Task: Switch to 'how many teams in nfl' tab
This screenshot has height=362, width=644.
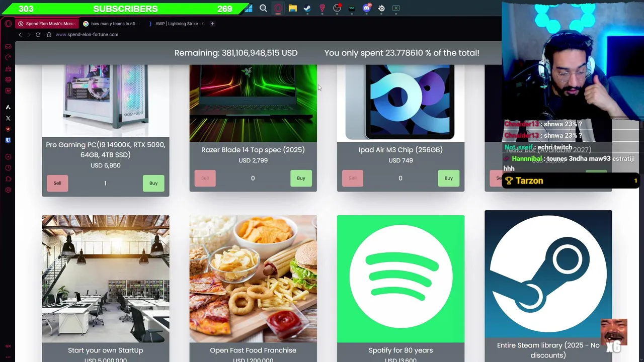Action: (111, 24)
